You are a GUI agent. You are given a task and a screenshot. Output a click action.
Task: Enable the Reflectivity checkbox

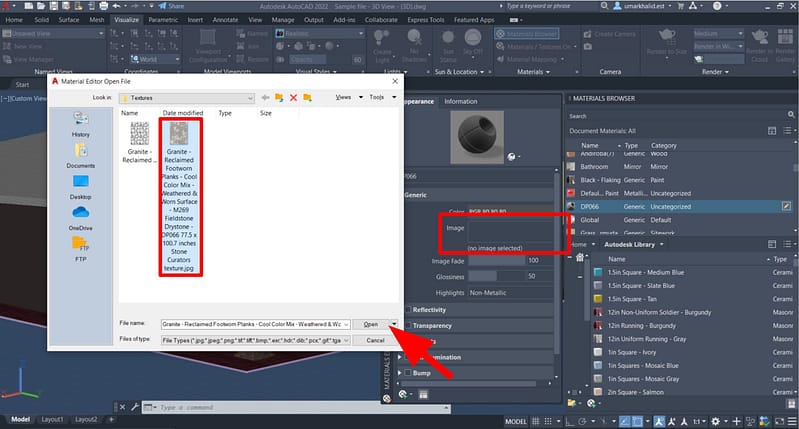pos(410,309)
